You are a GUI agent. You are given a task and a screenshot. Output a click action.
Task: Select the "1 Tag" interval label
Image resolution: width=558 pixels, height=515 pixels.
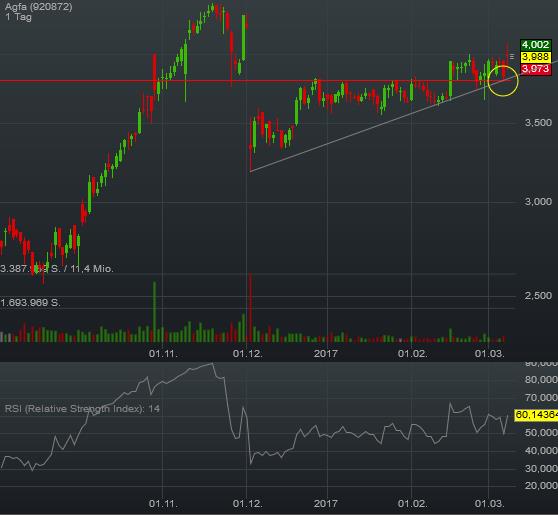coord(19,17)
